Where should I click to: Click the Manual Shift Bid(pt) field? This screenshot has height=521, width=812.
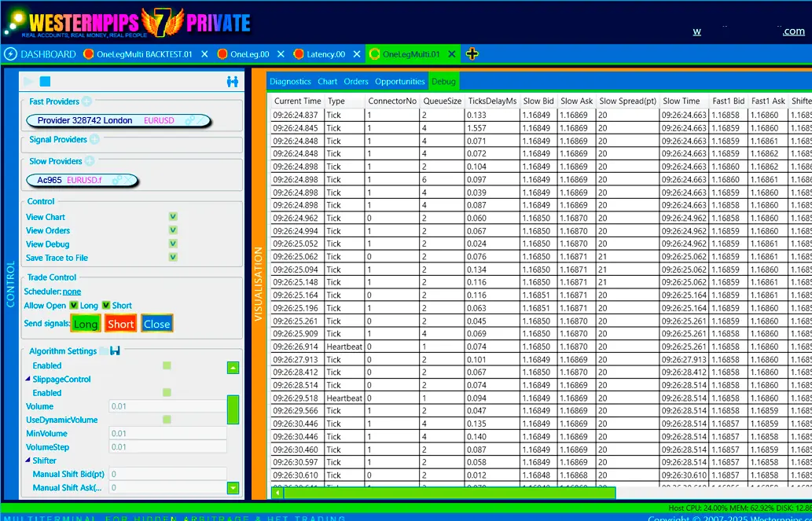tap(167, 473)
